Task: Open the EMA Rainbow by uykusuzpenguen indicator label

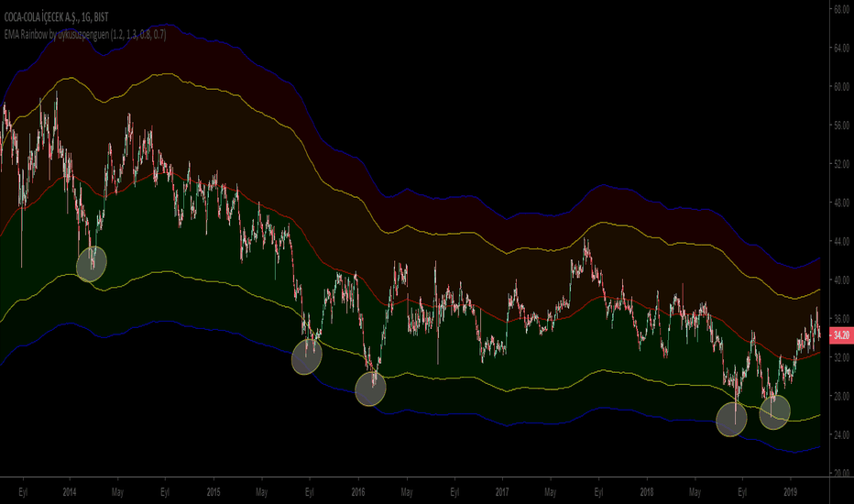Action: tap(85, 35)
